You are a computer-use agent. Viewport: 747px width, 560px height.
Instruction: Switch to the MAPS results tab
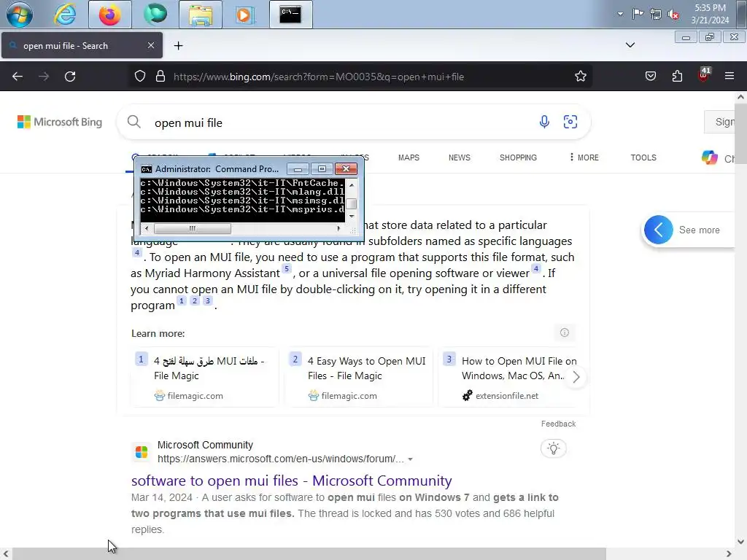pos(409,157)
